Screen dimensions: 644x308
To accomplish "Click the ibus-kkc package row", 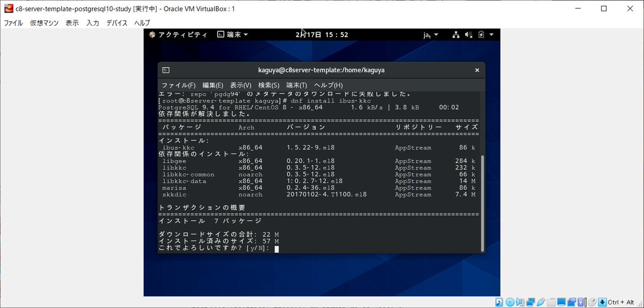I will pyautogui.click(x=319, y=147).
